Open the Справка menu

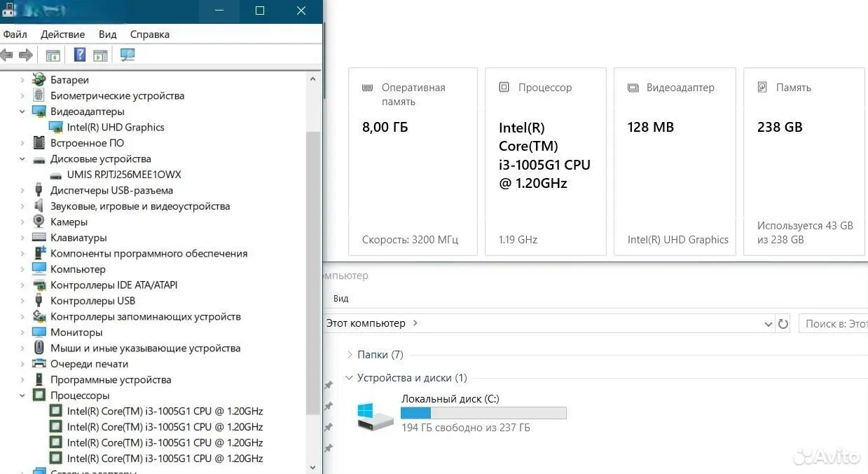150,34
